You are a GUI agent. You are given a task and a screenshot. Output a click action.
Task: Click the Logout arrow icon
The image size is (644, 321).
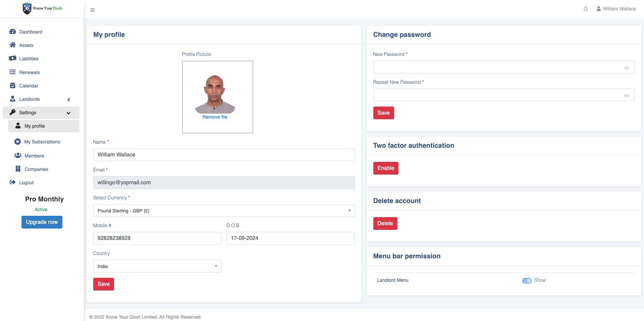click(x=13, y=182)
